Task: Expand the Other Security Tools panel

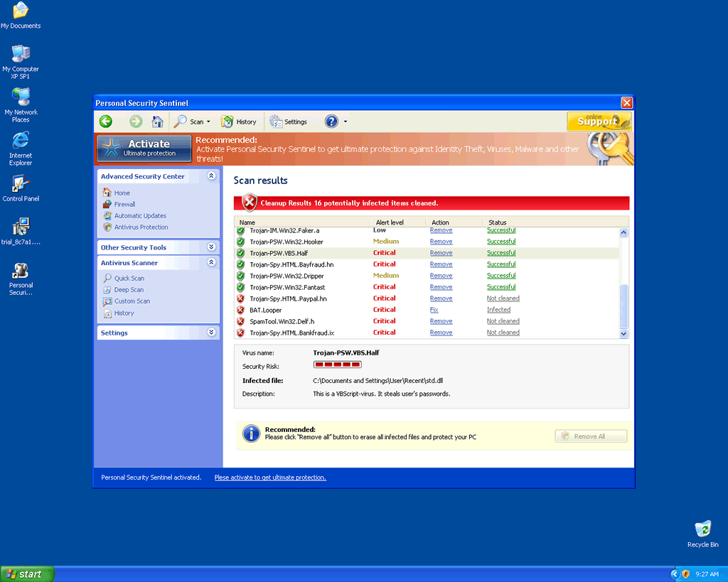Action: pos(211,247)
